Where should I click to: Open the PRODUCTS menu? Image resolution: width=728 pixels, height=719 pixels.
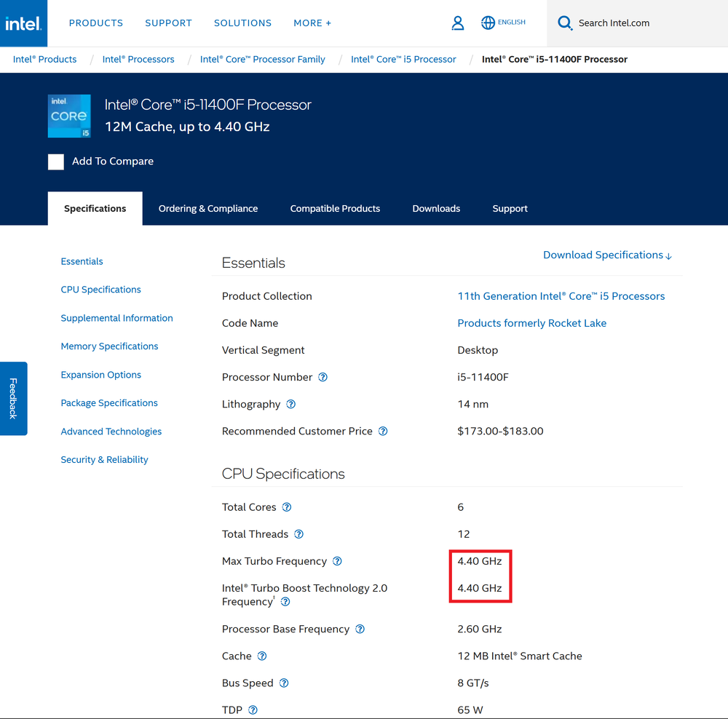(x=96, y=23)
